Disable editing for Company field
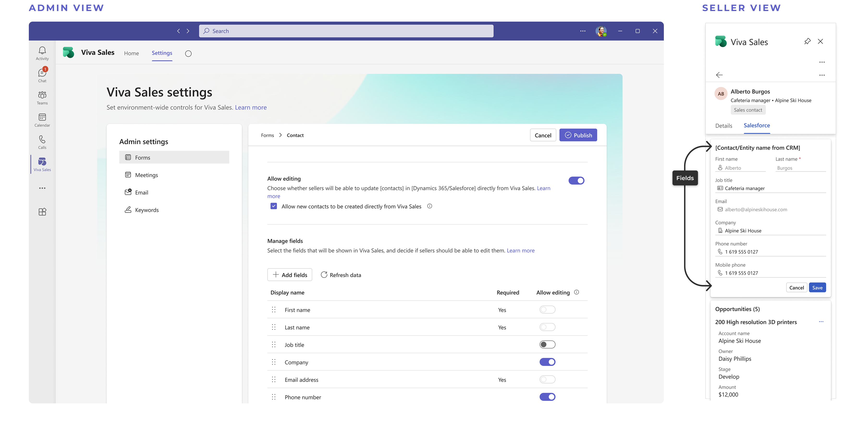Viewport: 868px width, 425px height. click(x=547, y=362)
